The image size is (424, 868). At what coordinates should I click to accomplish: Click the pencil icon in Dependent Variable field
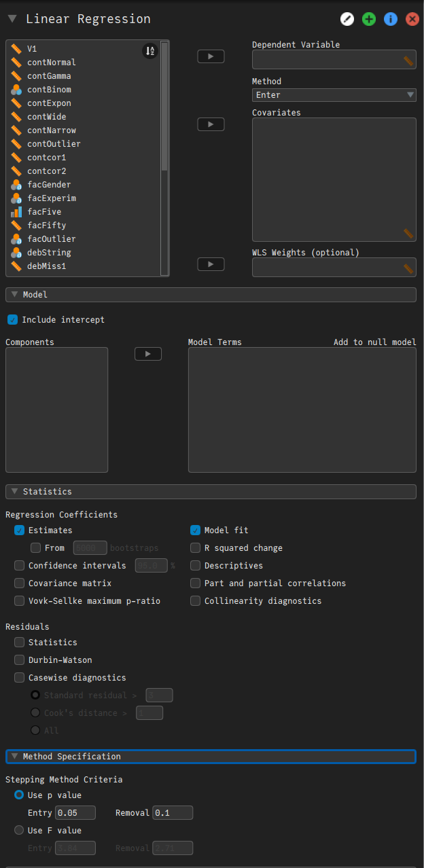(408, 60)
